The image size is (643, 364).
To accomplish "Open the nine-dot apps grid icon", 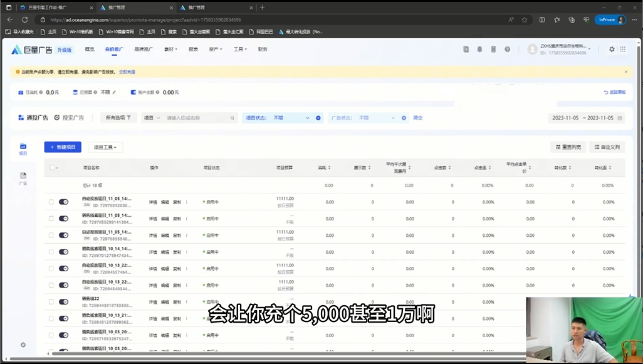I will coord(622,49).
